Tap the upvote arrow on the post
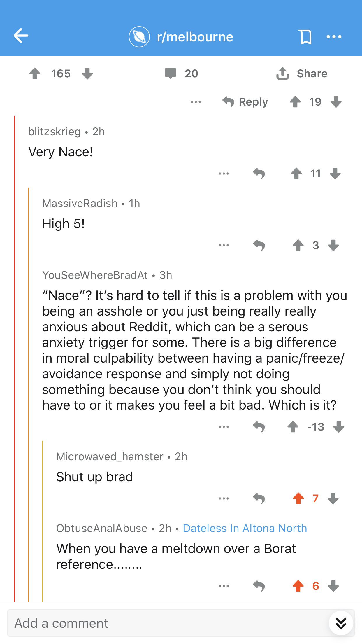Screen dimensions: 362x644 pos(35,73)
